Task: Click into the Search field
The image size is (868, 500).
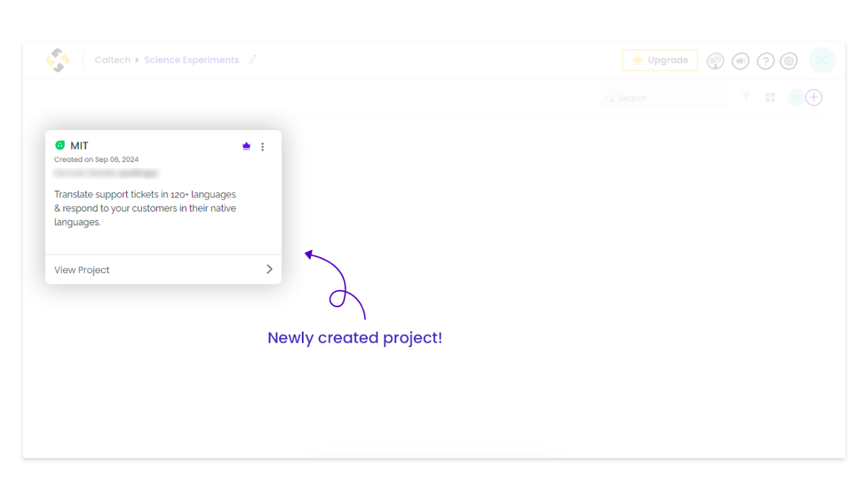Action: pos(664,98)
